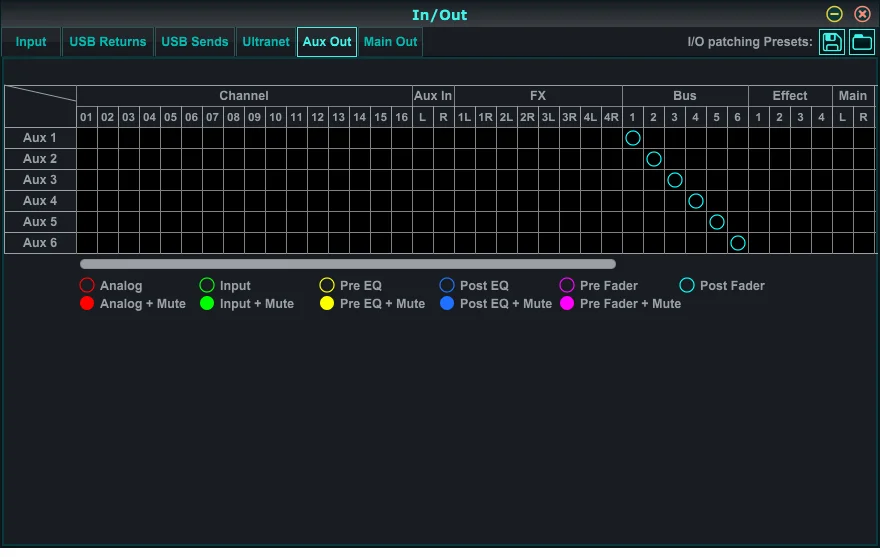The image size is (880, 557).
Task: Select the Aux Out tab
Action: (x=327, y=42)
